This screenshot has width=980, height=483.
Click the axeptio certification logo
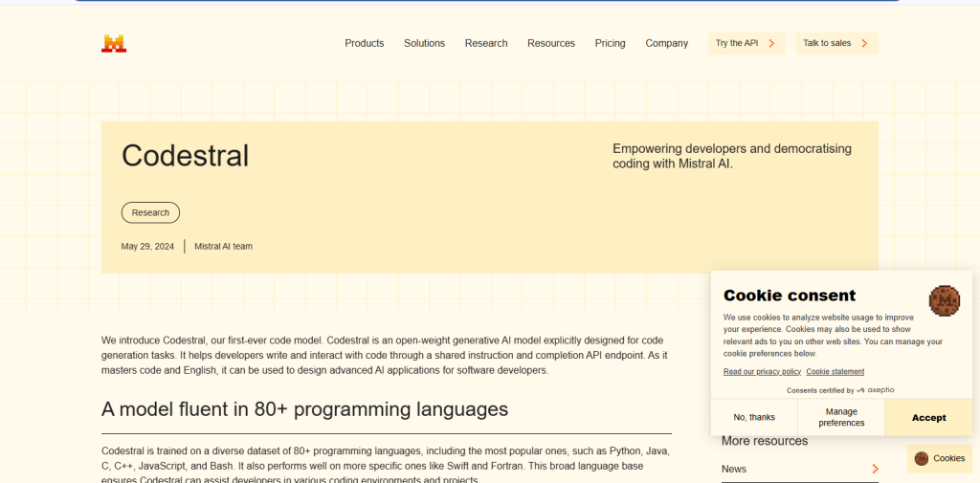point(876,390)
